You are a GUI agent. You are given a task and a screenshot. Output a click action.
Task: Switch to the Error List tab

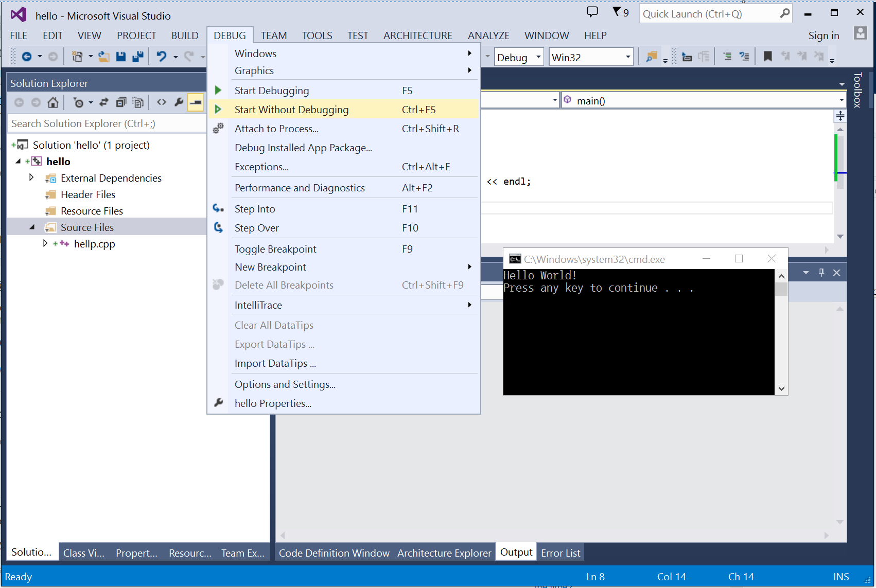[x=560, y=553]
